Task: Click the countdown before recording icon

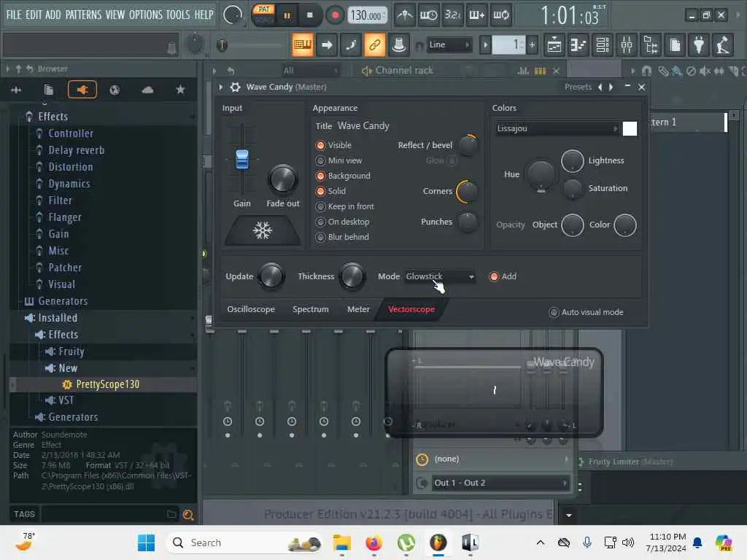Action: pos(452,15)
